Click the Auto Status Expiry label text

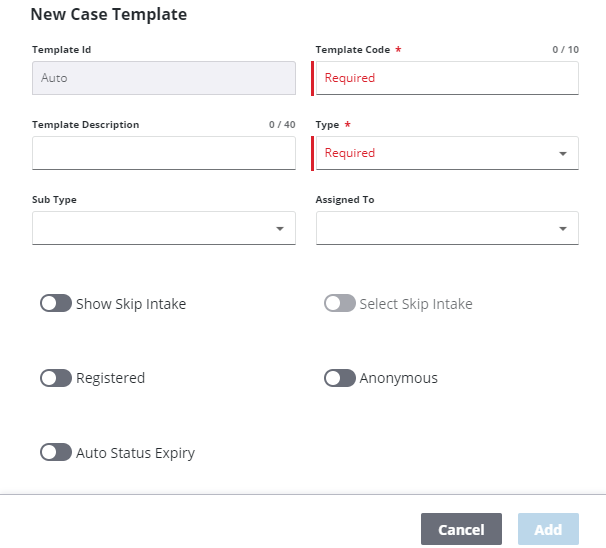(x=136, y=453)
